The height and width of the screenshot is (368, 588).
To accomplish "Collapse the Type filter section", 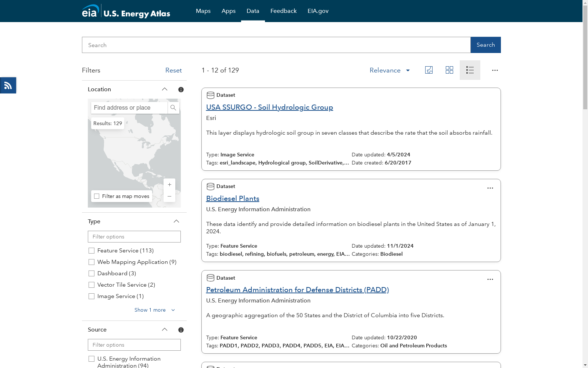I will point(176,221).
